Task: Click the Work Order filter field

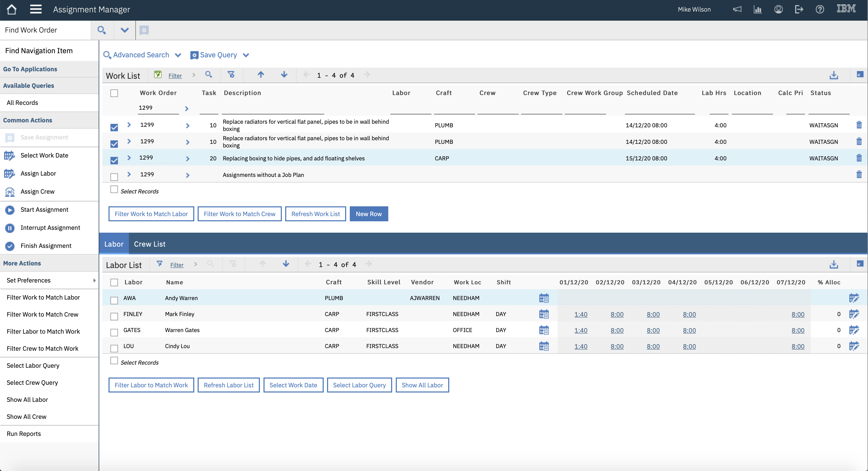Action: pos(158,108)
